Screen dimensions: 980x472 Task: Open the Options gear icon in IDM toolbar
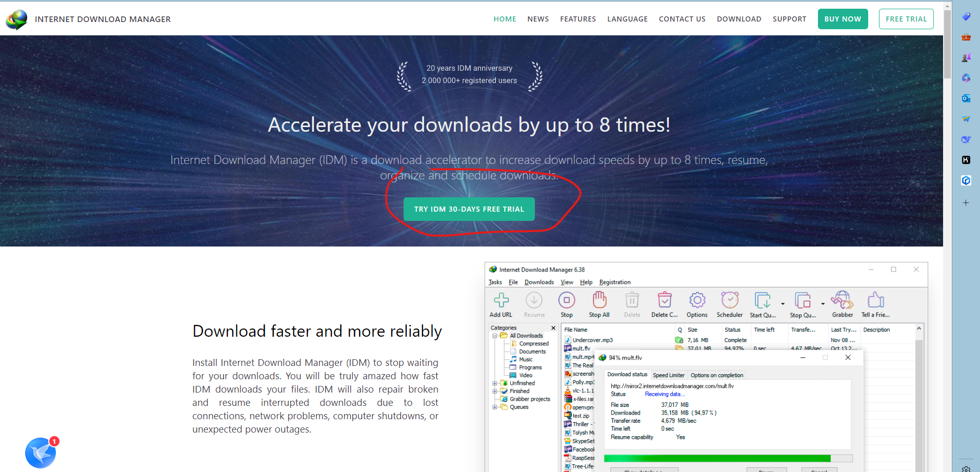click(x=697, y=300)
